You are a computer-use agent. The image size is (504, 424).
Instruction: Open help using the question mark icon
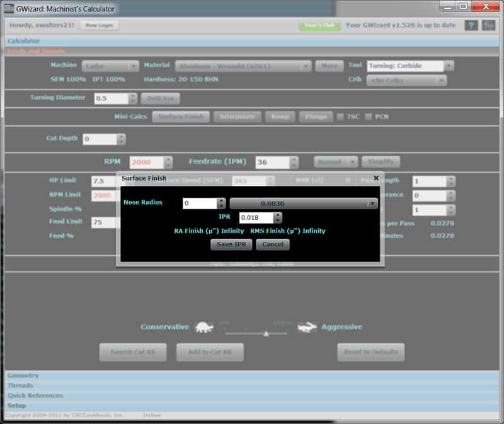point(471,25)
